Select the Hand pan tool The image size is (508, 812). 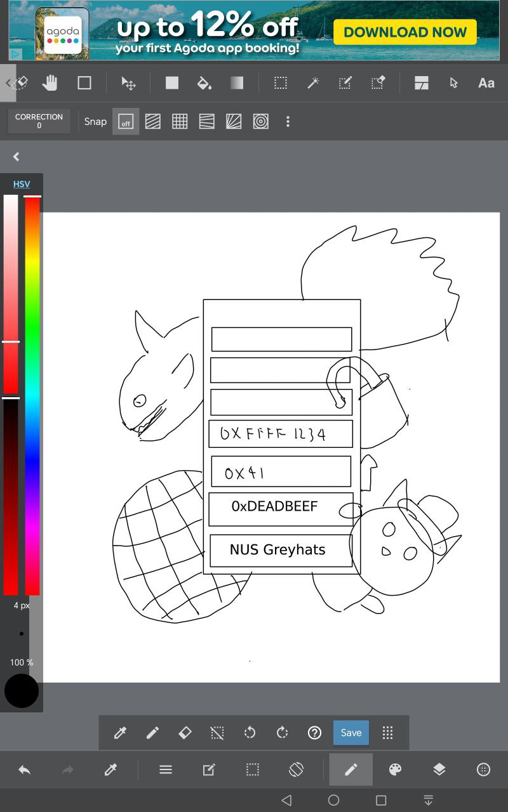point(50,83)
